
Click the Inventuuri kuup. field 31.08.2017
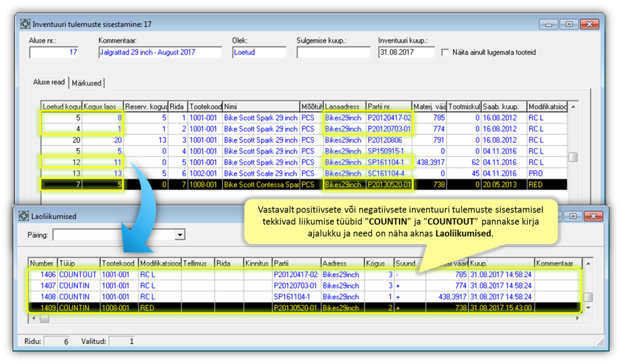[x=406, y=53]
